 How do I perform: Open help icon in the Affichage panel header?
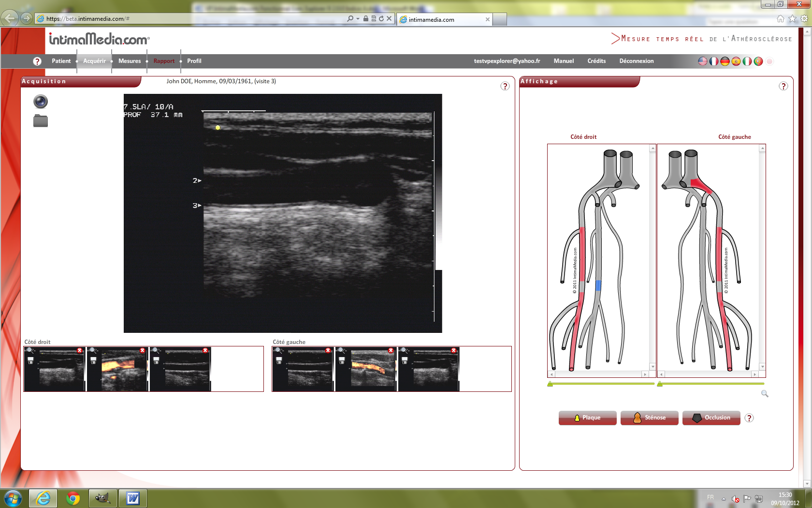783,86
